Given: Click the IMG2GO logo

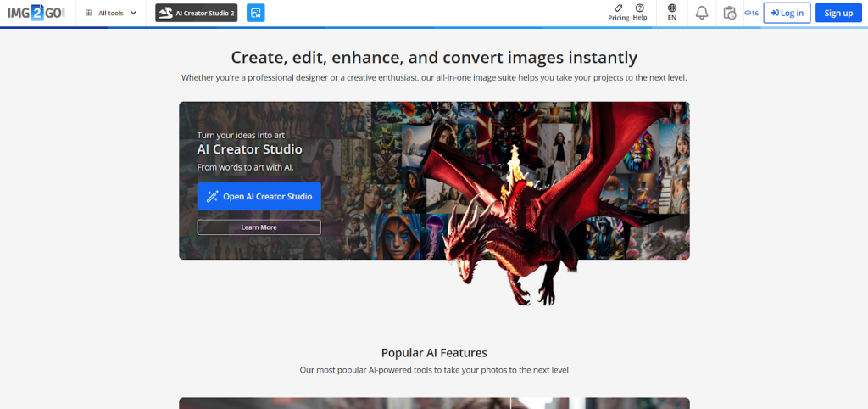Looking at the screenshot, I should pos(36,13).
